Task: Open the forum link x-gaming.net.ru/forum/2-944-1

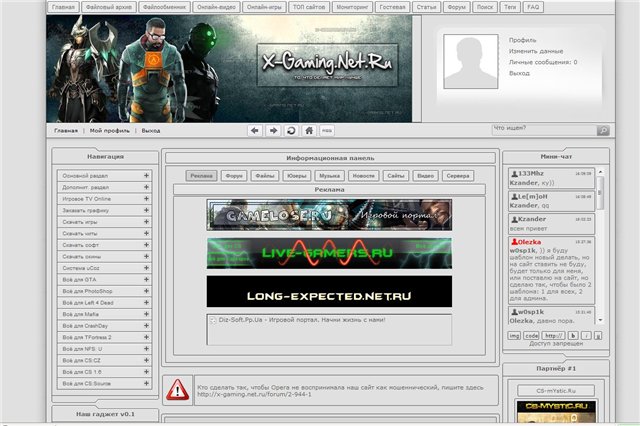Action: 254,395
